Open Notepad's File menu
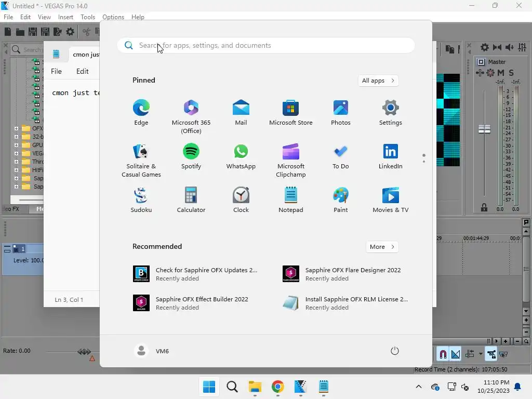The image size is (532, 399). click(x=56, y=71)
